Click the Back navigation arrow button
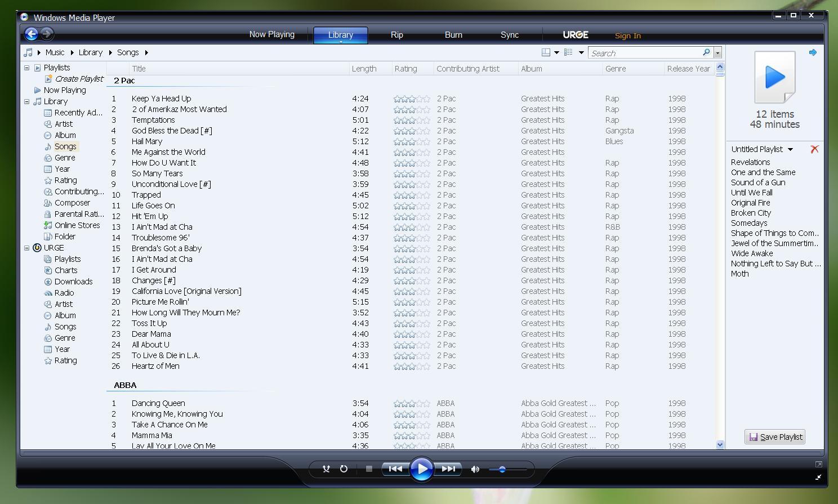This screenshot has height=504, width=838. [32, 34]
